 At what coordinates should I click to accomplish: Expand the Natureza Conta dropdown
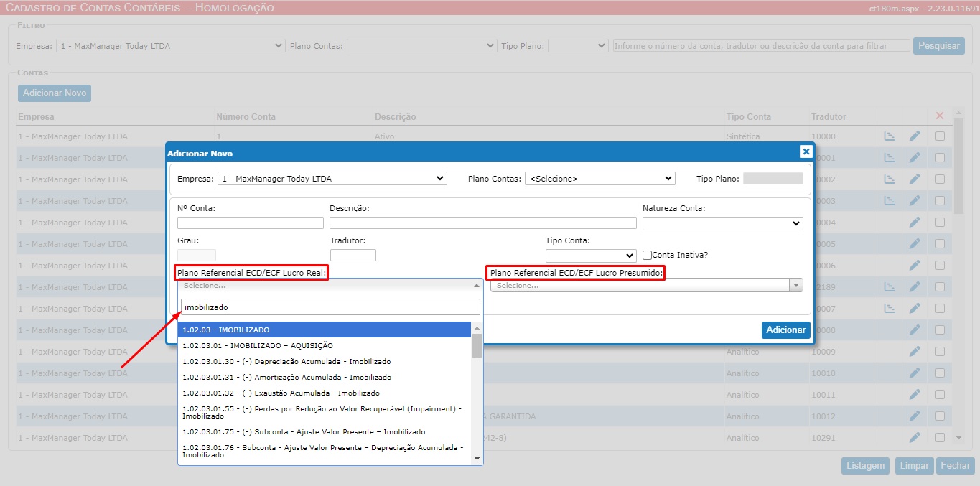pyautogui.click(x=722, y=224)
